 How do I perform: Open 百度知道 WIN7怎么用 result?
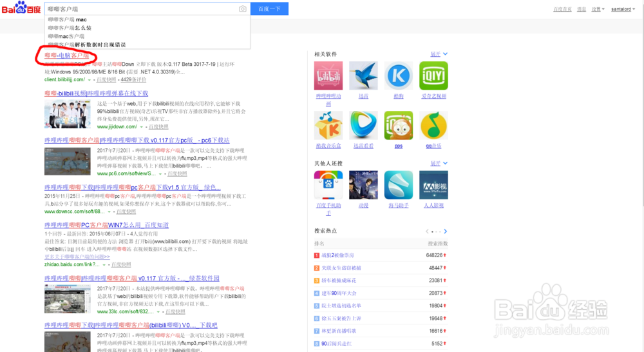(x=106, y=225)
